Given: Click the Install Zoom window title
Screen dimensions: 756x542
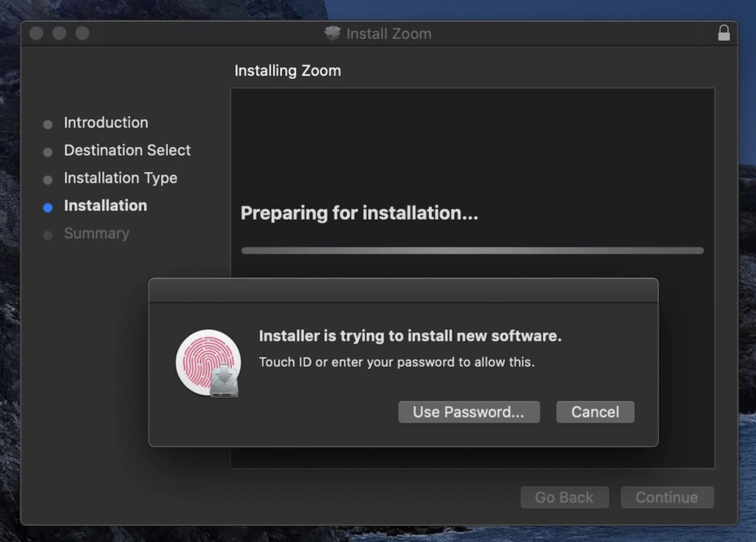Looking at the screenshot, I should pyautogui.click(x=394, y=33).
